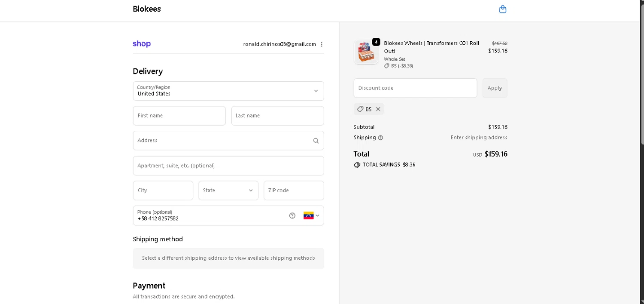
Task: Click the City field
Action: (163, 190)
